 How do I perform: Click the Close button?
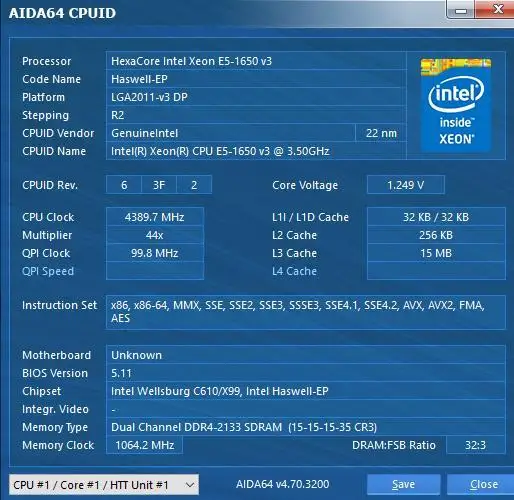pyautogui.click(x=482, y=484)
